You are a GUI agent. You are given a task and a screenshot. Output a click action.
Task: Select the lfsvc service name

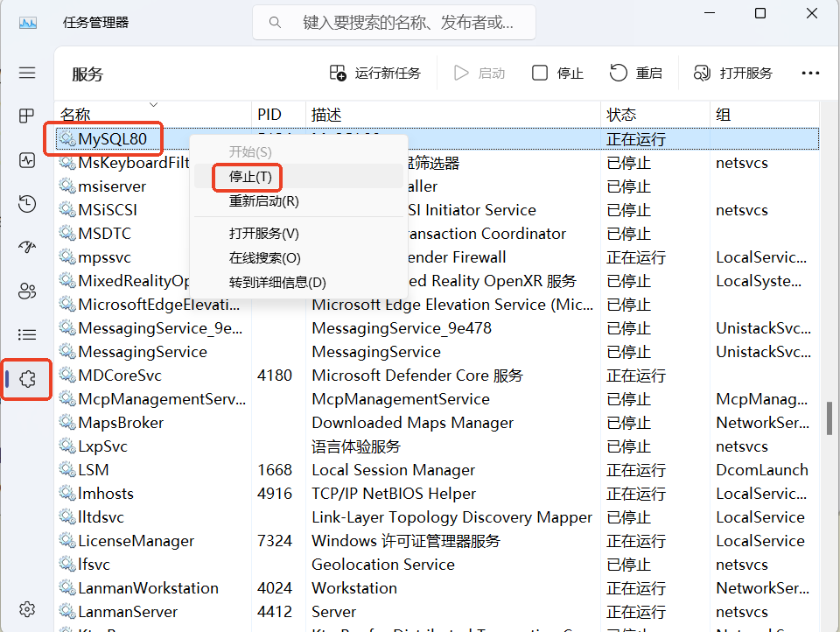point(94,565)
